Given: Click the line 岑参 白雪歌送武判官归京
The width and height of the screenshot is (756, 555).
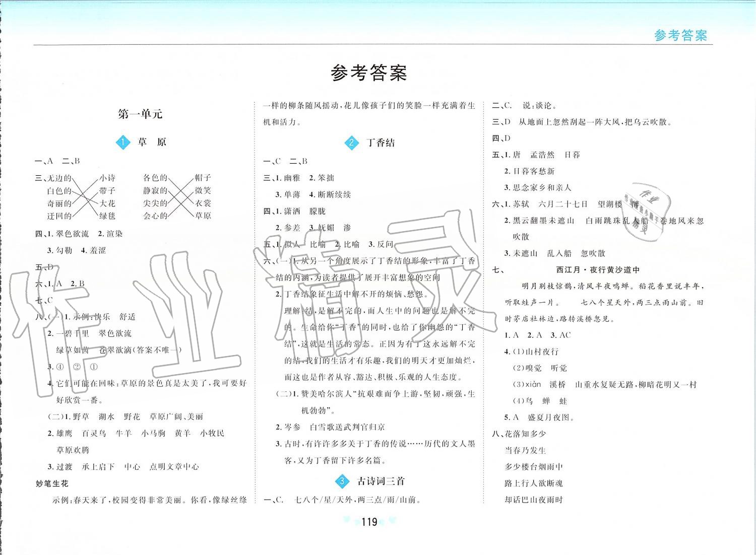Looking at the screenshot, I should pyautogui.click(x=331, y=427).
